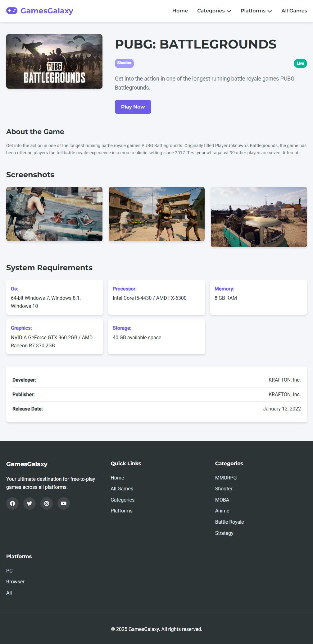The image size is (313, 644).
Task: Open the PUBG Battlegrounds cover image
Action: tap(54, 61)
